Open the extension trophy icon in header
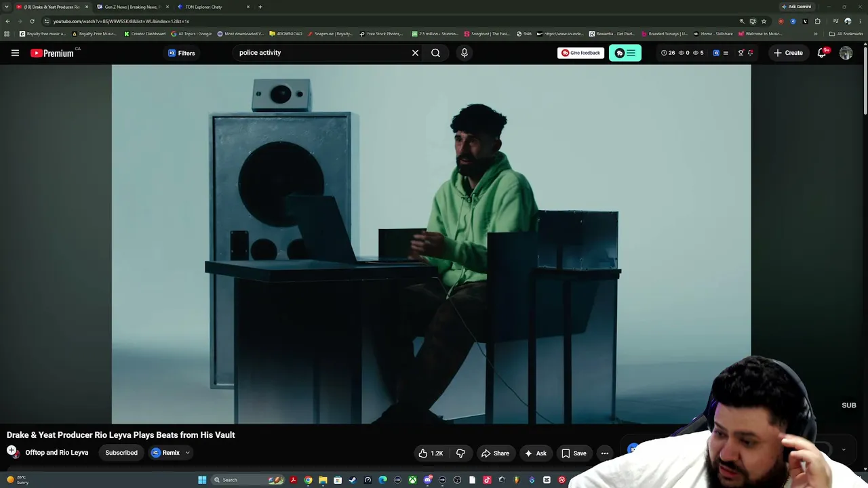 tap(741, 53)
